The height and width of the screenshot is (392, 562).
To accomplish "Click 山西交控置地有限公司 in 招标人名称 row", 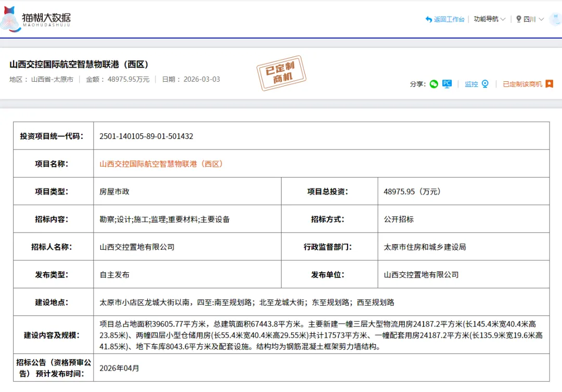I will click(x=137, y=247).
